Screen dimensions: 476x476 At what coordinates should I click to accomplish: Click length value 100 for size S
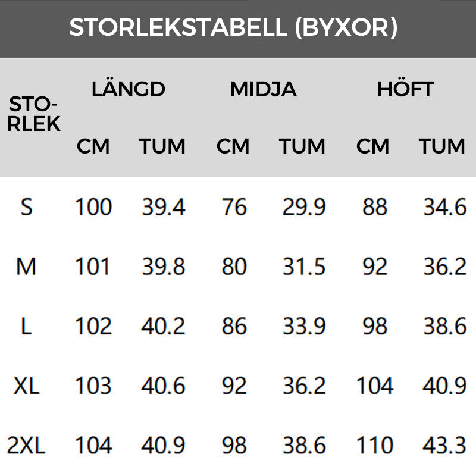[x=93, y=207]
